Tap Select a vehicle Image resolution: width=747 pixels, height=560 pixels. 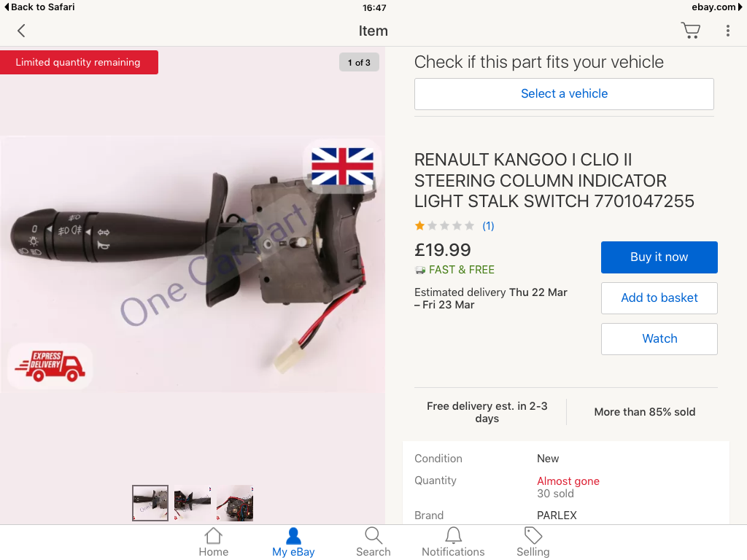[x=564, y=93]
